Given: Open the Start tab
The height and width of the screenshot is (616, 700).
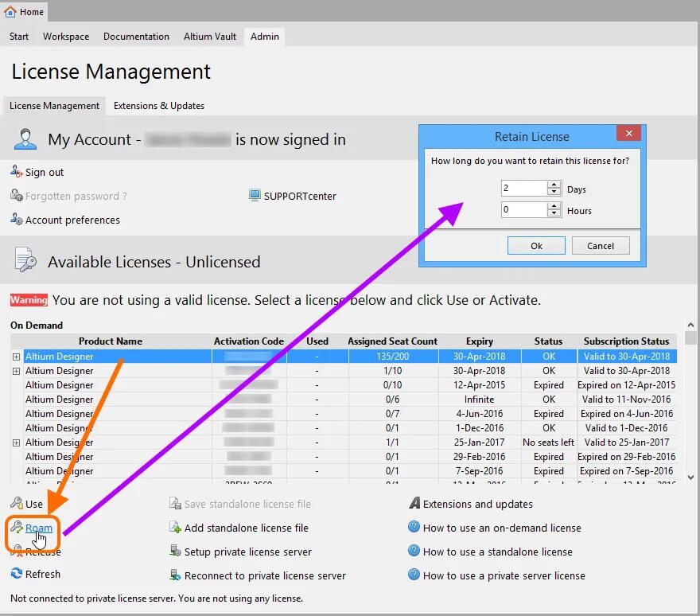Looking at the screenshot, I should 19,37.
